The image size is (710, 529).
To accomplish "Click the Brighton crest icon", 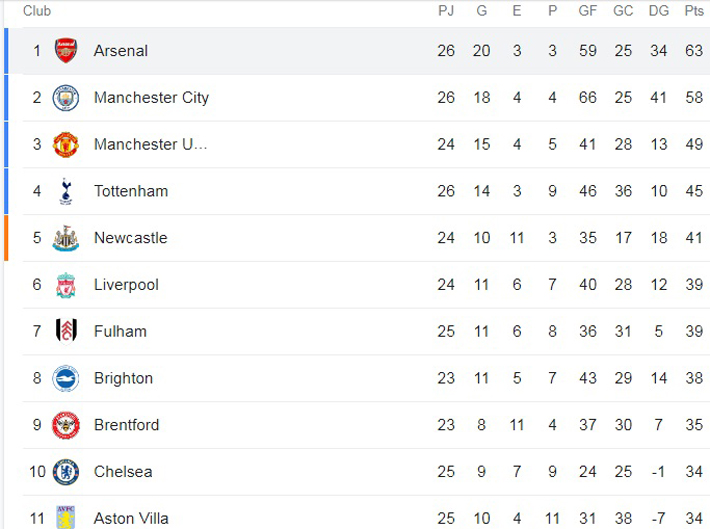I will pyautogui.click(x=66, y=378).
